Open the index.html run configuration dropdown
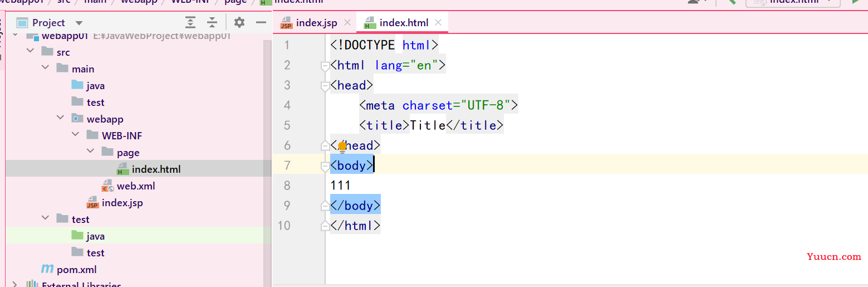 (x=793, y=3)
